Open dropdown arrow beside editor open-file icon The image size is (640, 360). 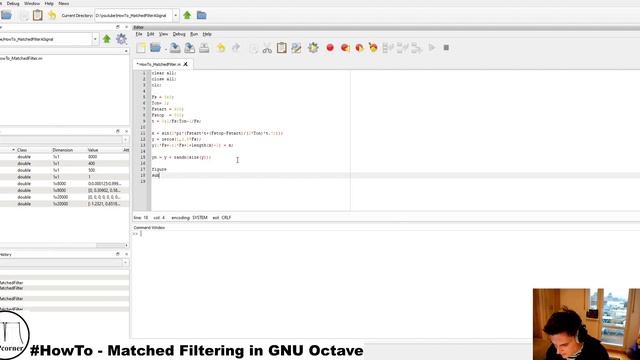pos(165,49)
